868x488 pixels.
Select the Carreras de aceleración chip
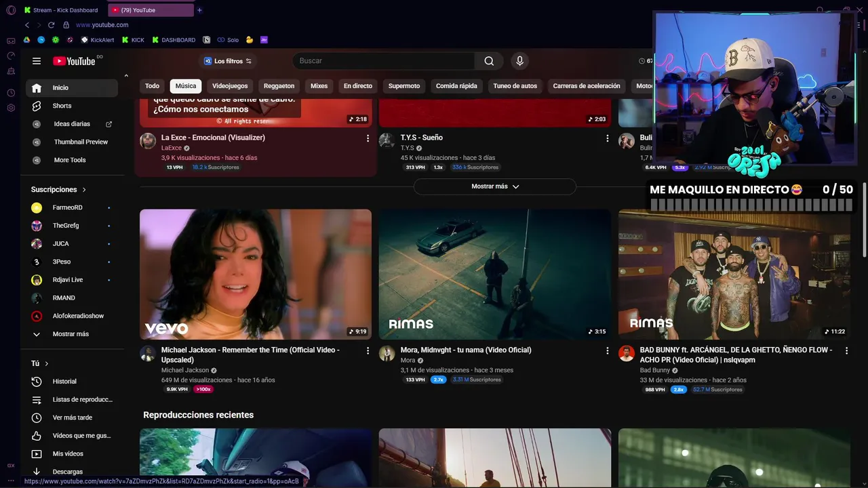point(587,86)
